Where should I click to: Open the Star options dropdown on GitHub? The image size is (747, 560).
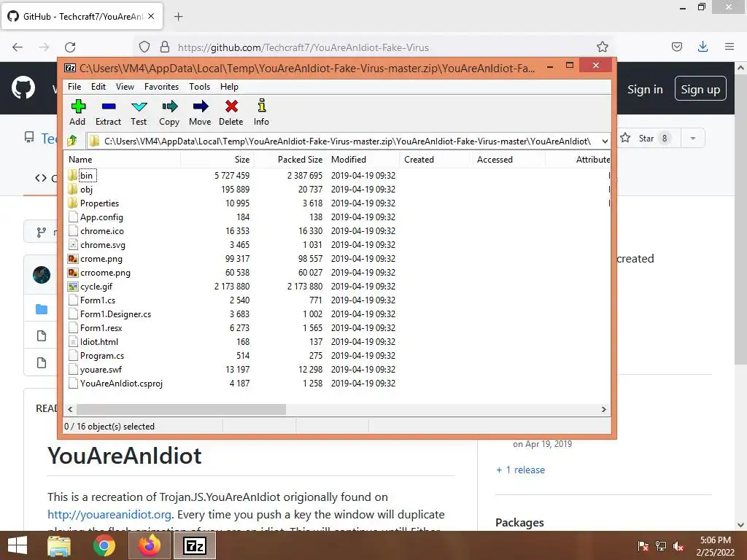(693, 138)
